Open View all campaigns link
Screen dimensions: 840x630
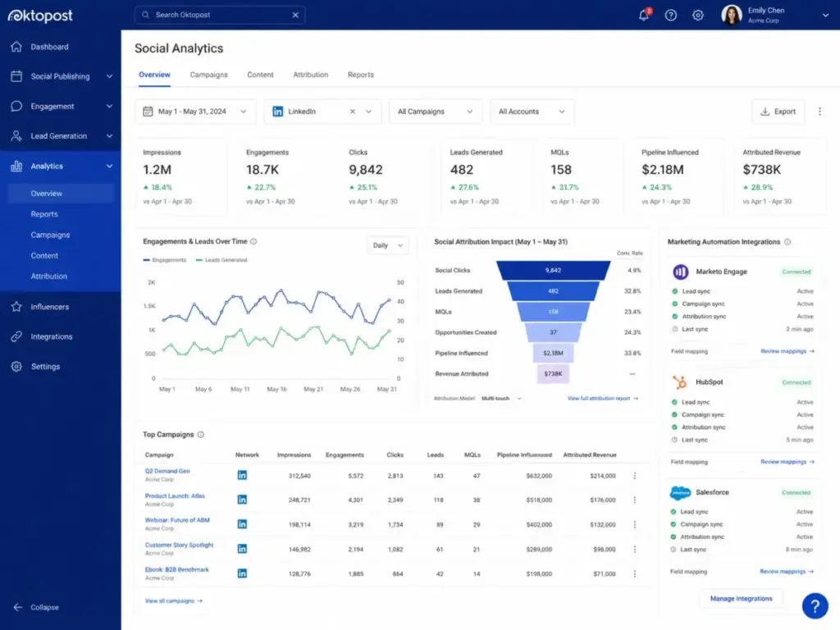click(174, 601)
